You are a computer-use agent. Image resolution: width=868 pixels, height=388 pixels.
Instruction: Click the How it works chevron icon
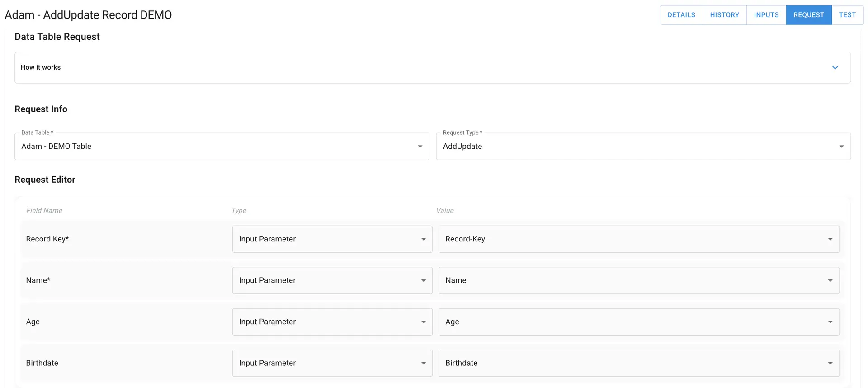click(x=835, y=68)
